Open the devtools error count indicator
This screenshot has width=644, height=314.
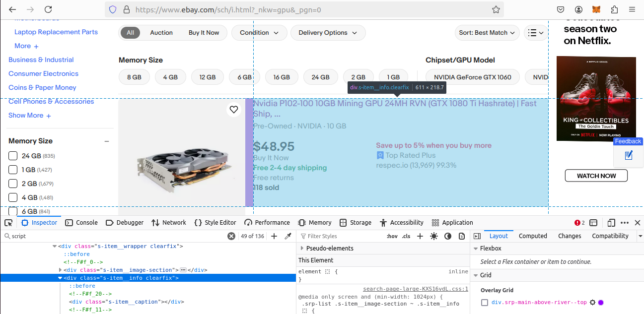(579, 223)
